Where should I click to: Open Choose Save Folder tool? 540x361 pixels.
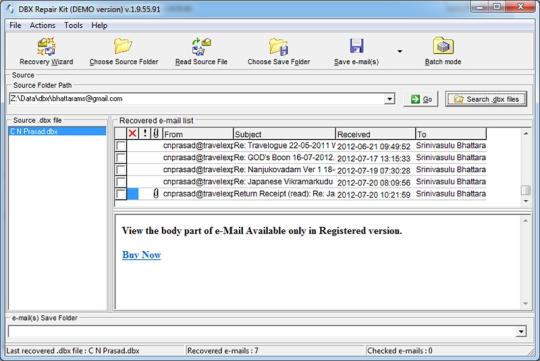click(279, 52)
